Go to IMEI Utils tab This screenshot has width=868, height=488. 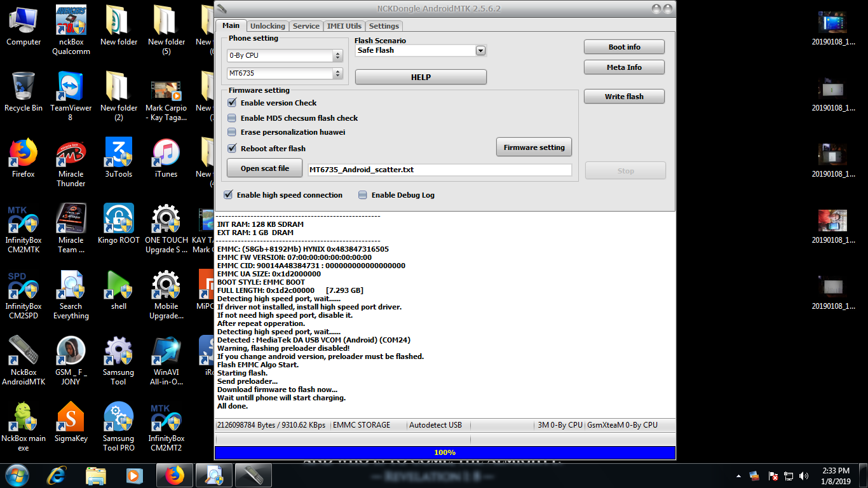[344, 26]
